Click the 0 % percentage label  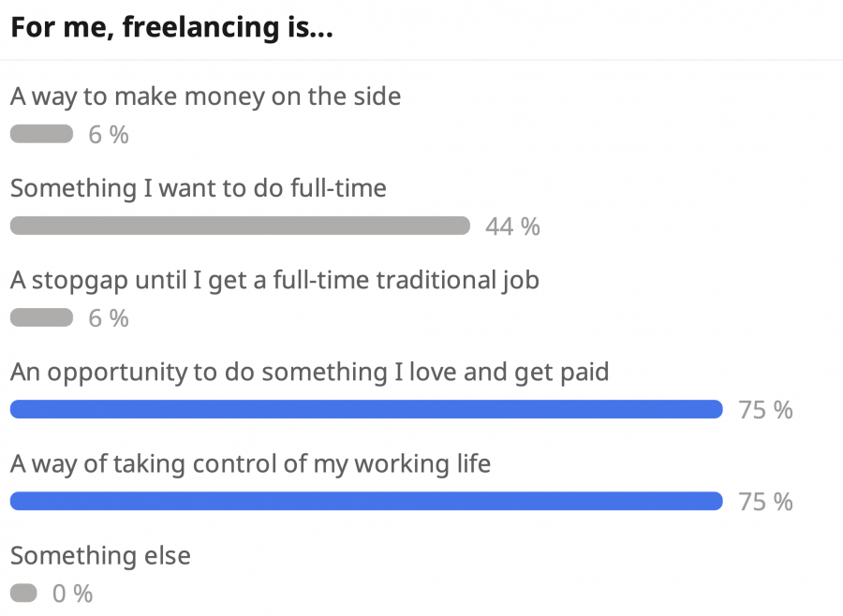click(x=72, y=594)
